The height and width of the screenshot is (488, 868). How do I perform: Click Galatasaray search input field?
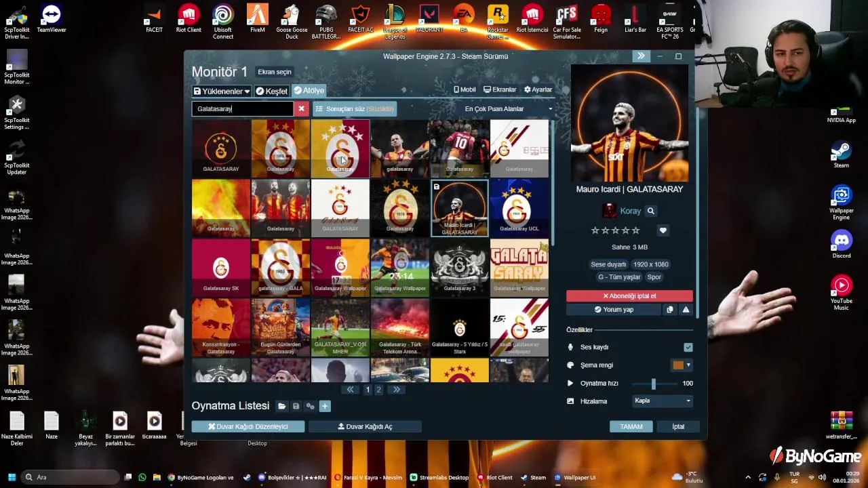pos(242,108)
